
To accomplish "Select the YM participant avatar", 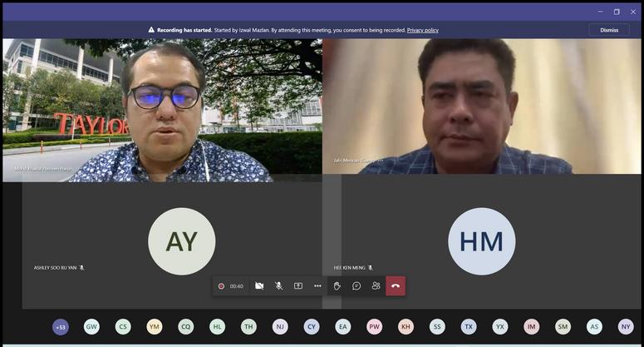I will coord(155,327).
